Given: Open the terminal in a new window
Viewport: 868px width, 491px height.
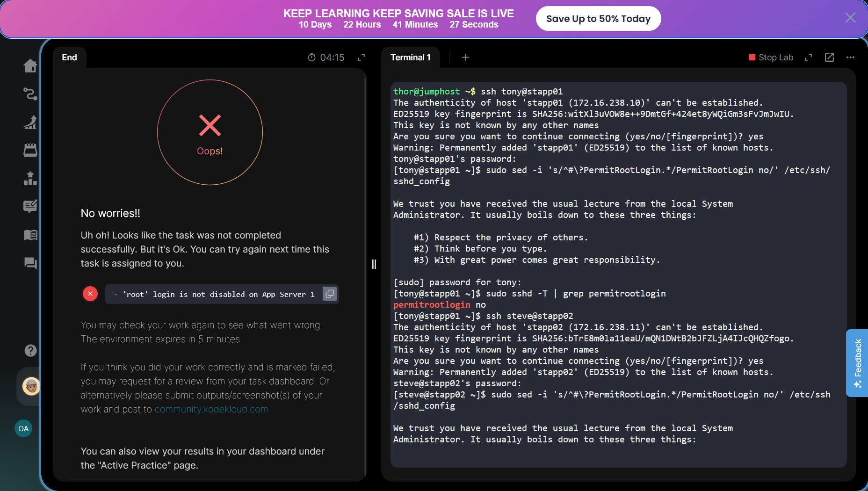Looking at the screenshot, I should pyautogui.click(x=829, y=58).
